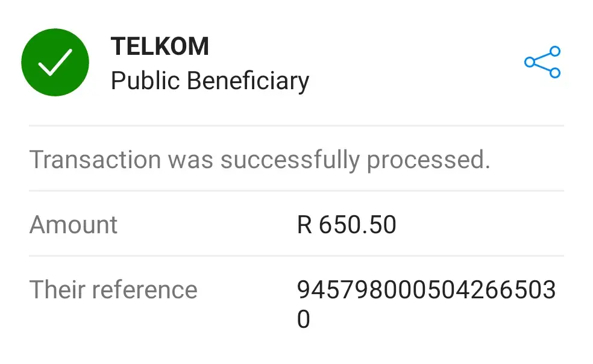The width and height of the screenshot is (593, 364).
Task: Click the wrapped trailing 0 of reference
Action: click(304, 319)
